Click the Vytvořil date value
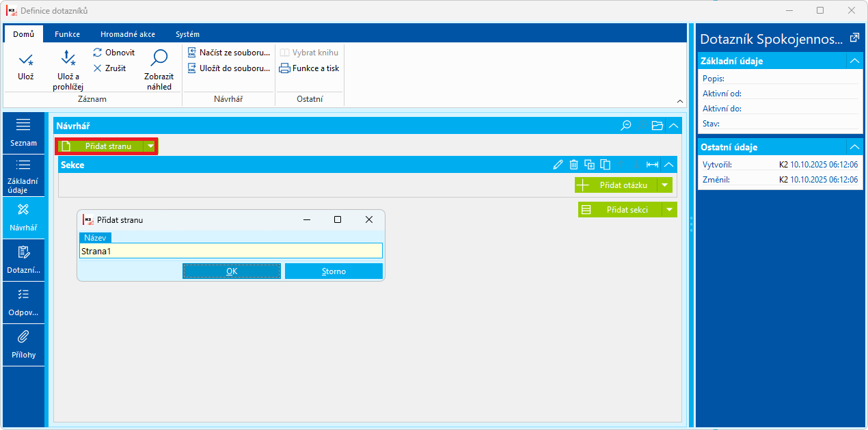The width and height of the screenshot is (868, 430). coord(824,165)
